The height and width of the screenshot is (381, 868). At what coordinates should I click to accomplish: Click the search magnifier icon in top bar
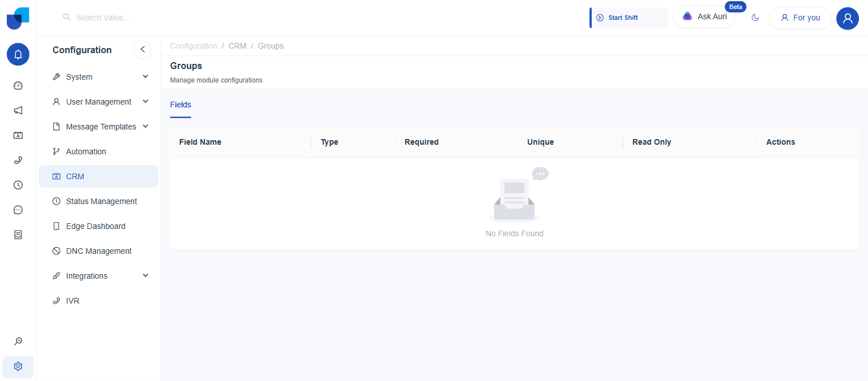(x=67, y=18)
